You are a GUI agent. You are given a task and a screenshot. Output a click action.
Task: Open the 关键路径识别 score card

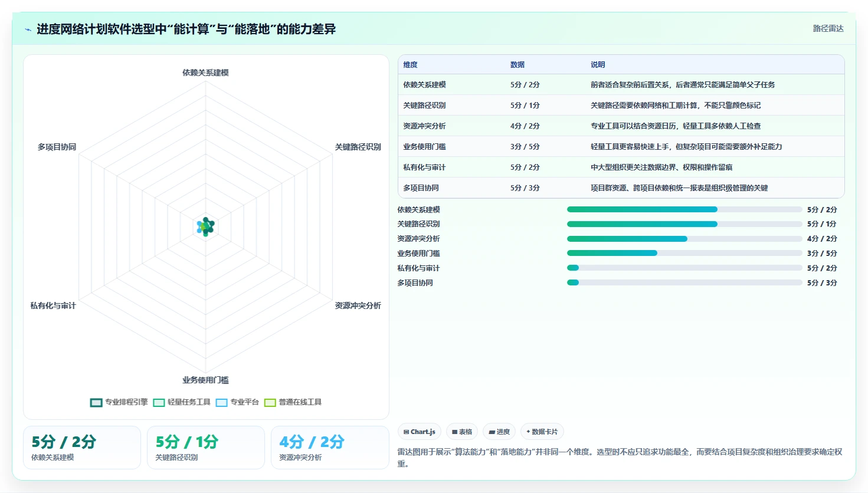click(x=206, y=448)
